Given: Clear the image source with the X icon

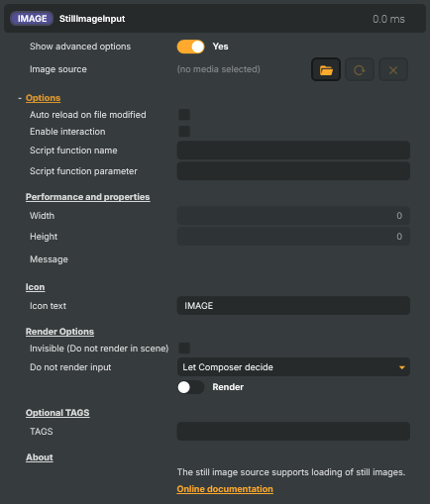Looking at the screenshot, I should 393,69.
